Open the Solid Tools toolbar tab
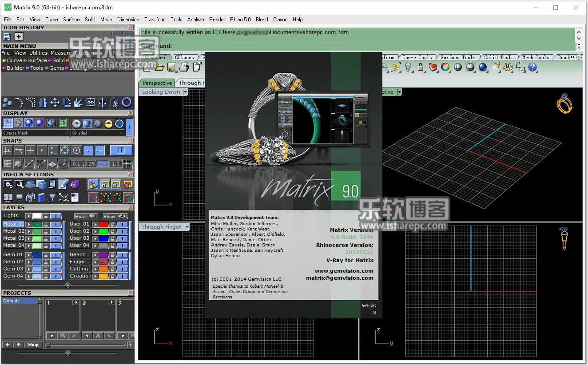This screenshot has width=588, height=365. click(499, 57)
